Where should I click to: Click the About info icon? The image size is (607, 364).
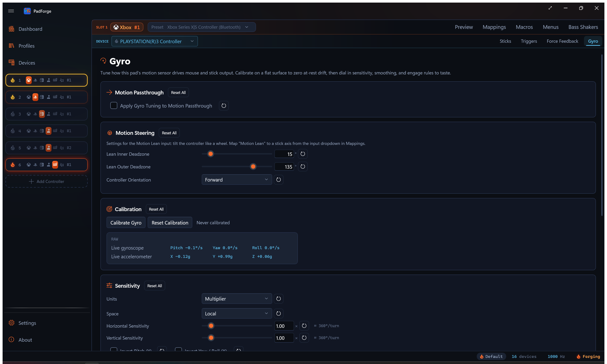pos(11,340)
